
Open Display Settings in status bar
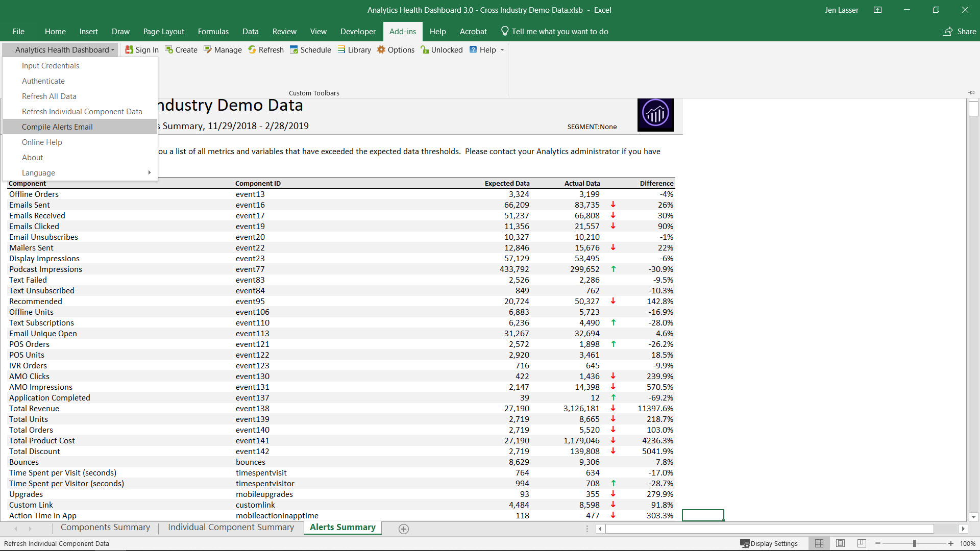769,543
